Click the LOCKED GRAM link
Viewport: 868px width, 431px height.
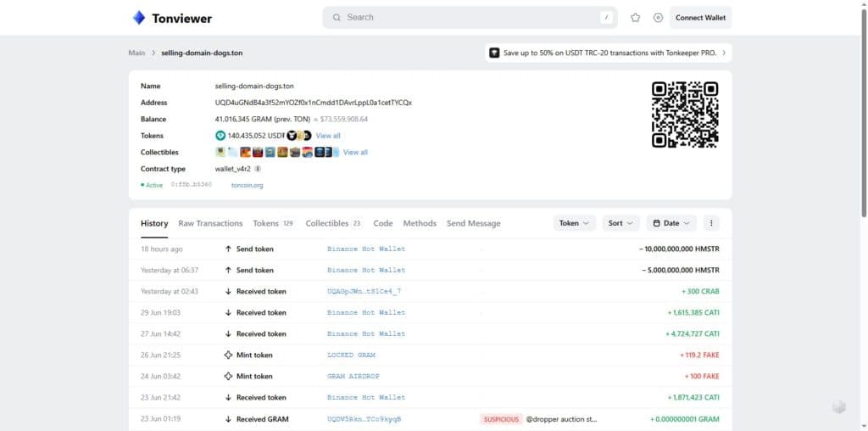(351, 355)
